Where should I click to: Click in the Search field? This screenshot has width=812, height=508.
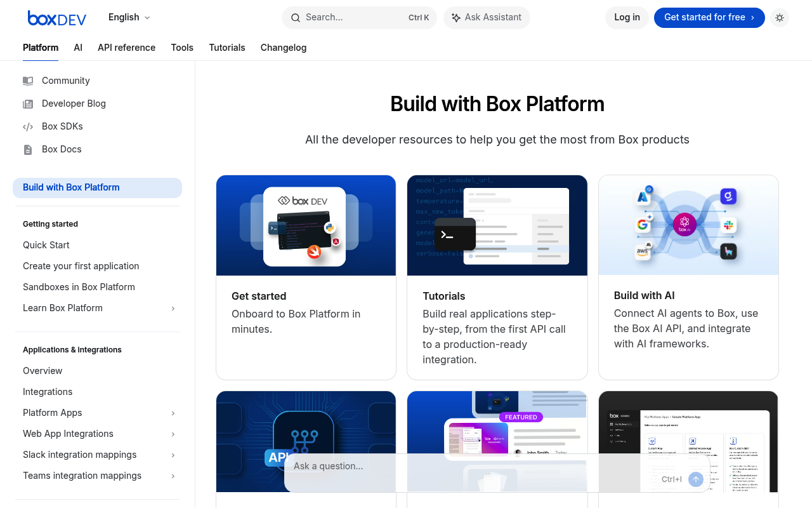359,17
